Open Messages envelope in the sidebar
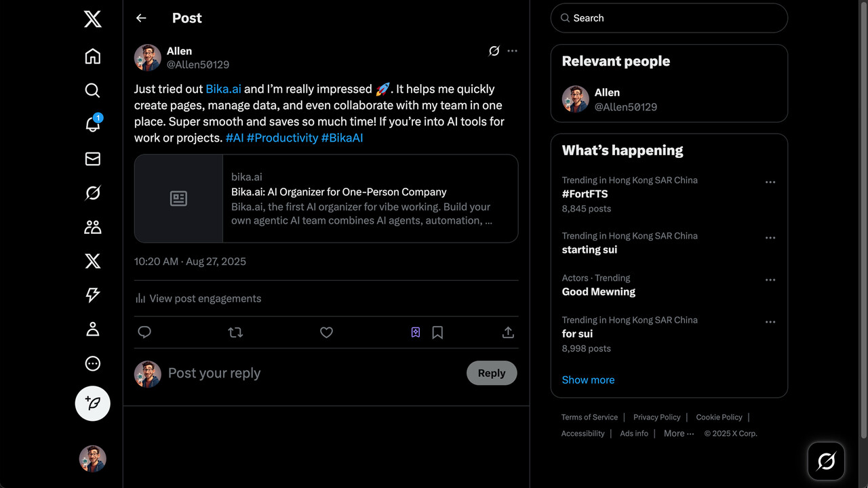 pyautogui.click(x=93, y=159)
